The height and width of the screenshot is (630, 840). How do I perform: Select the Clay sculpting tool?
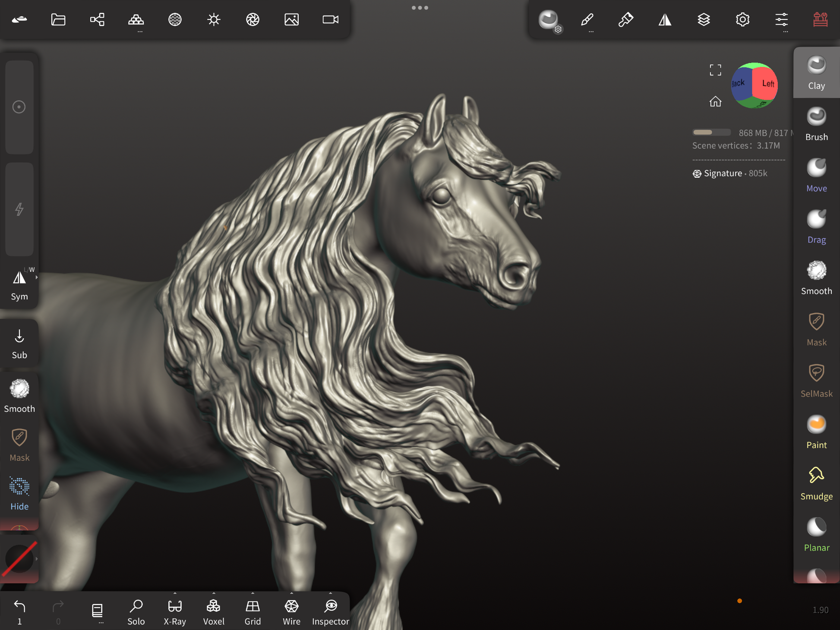point(816,73)
